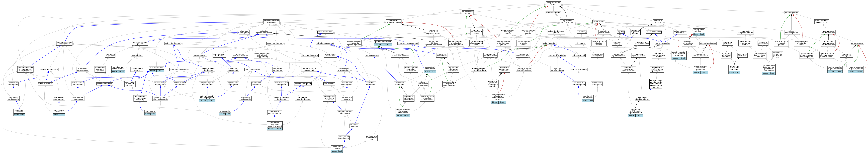
Task: Select the 'metabolic process' node
Action: click(791, 13)
